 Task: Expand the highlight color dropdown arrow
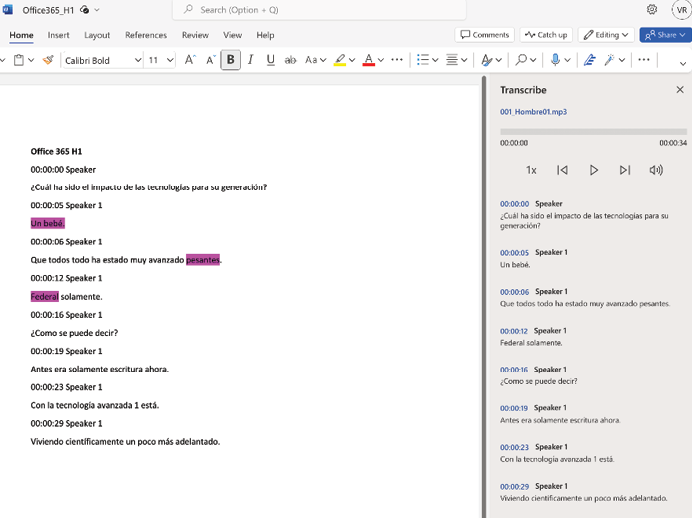point(352,60)
